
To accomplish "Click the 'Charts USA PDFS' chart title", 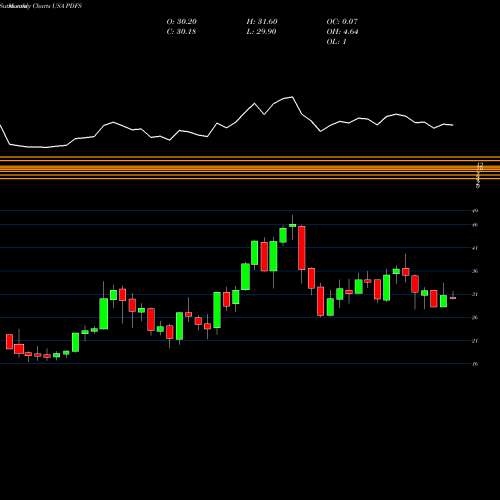I will click(x=57, y=6).
